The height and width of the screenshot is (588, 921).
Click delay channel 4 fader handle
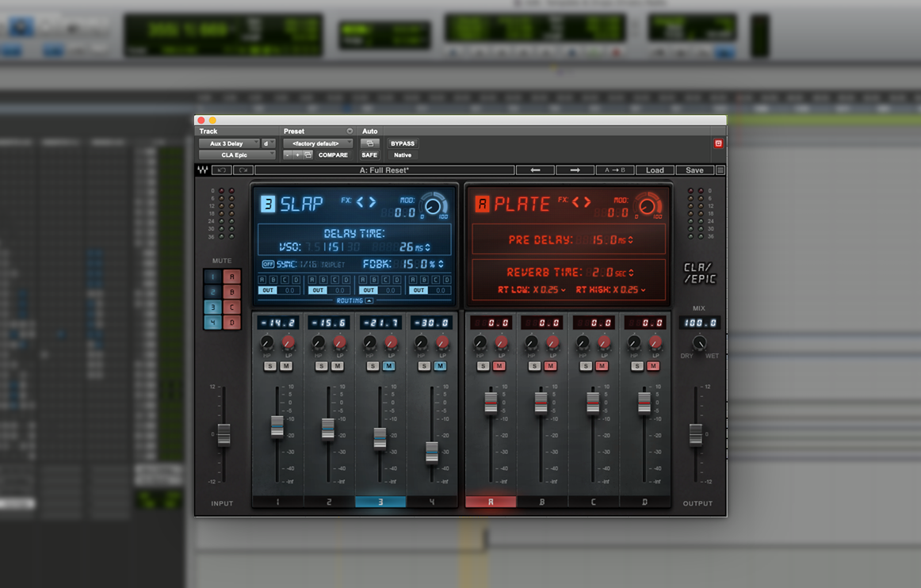pyautogui.click(x=432, y=453)
